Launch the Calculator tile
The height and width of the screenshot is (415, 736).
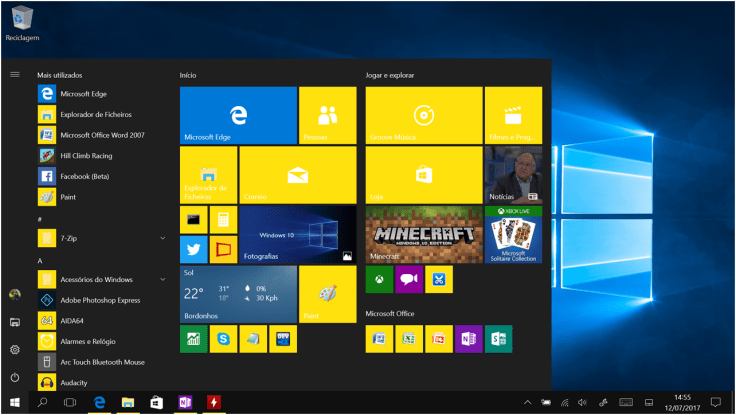pyautogui.click(x=223, y=219)
